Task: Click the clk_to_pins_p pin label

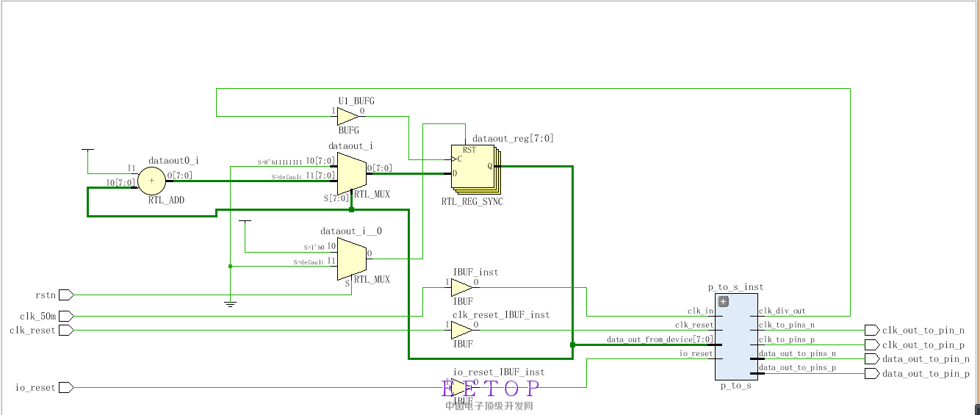Action: [786, 339]
